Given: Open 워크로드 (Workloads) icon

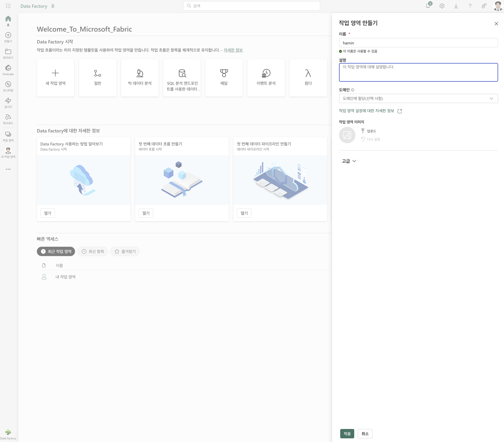Looking at the screenshot, I should point(8,119).
